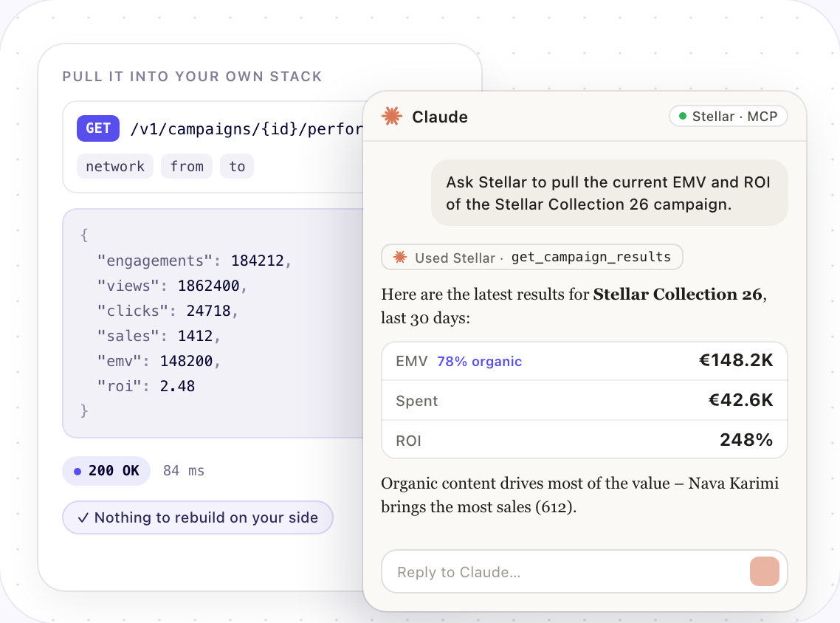The height and width of the screenshot is (623, 840).
Task: Click the €42.6K Spent value
Action: click(x=741, y=400)
